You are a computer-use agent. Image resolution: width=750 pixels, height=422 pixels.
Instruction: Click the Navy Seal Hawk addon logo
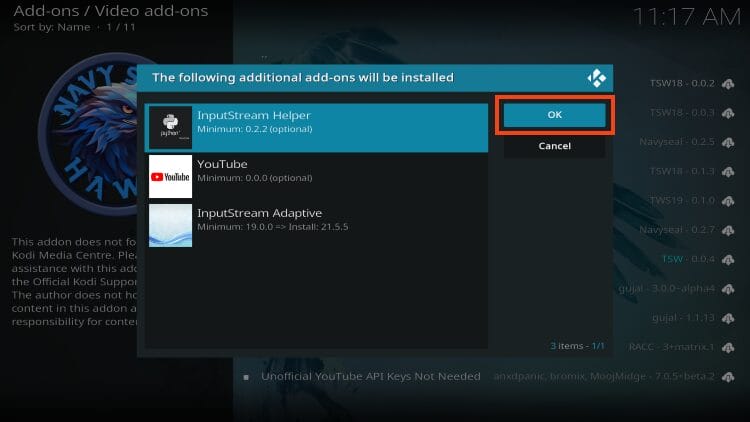90,134
